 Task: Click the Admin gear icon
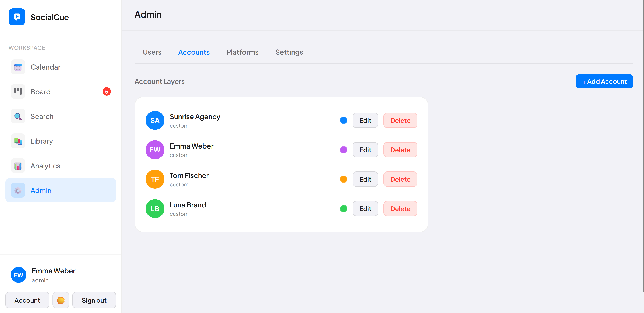tap(18, 190)
